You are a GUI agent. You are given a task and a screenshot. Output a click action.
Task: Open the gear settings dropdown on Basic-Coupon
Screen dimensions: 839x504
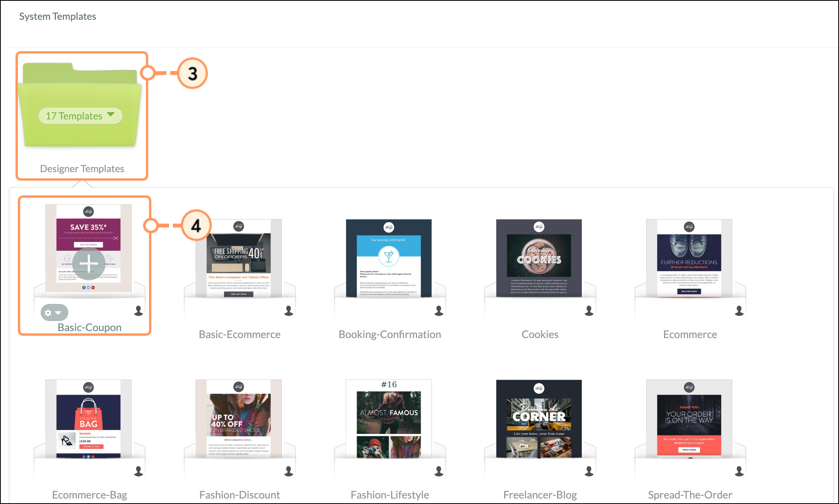pyautogui.click(x=54, y=313)
